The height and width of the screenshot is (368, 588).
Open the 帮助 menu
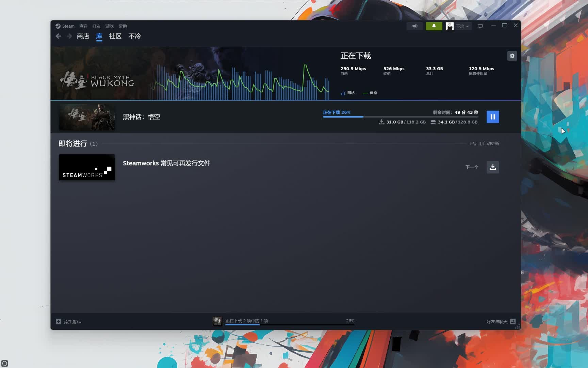tap(122, 26)
